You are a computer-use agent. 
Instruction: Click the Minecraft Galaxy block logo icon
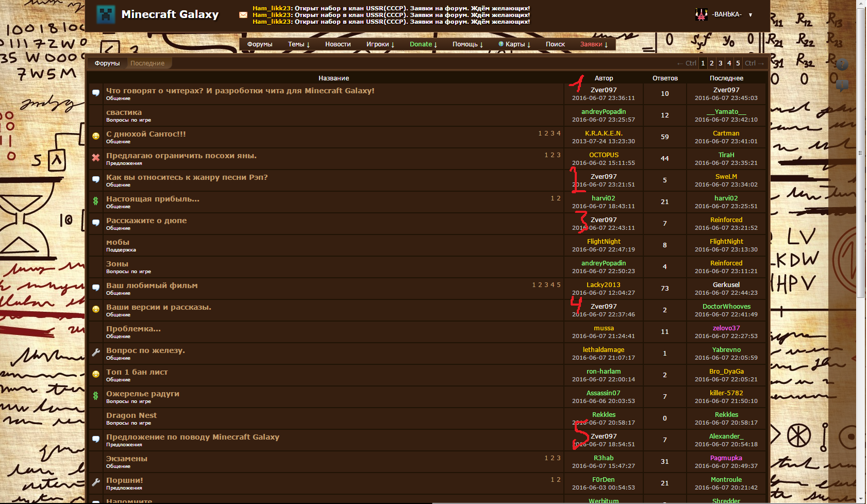coord(106,14)
